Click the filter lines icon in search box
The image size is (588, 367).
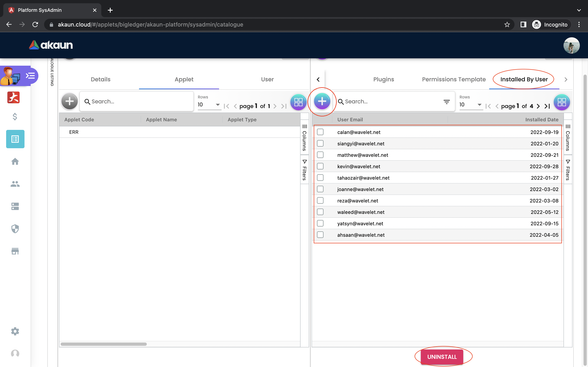pos(447,102)
